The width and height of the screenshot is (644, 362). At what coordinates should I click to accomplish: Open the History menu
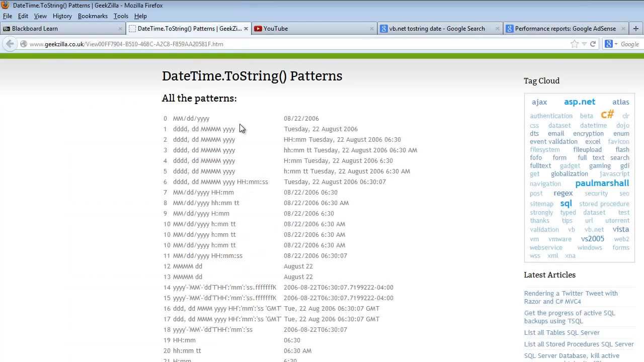[x=62, y=16]
